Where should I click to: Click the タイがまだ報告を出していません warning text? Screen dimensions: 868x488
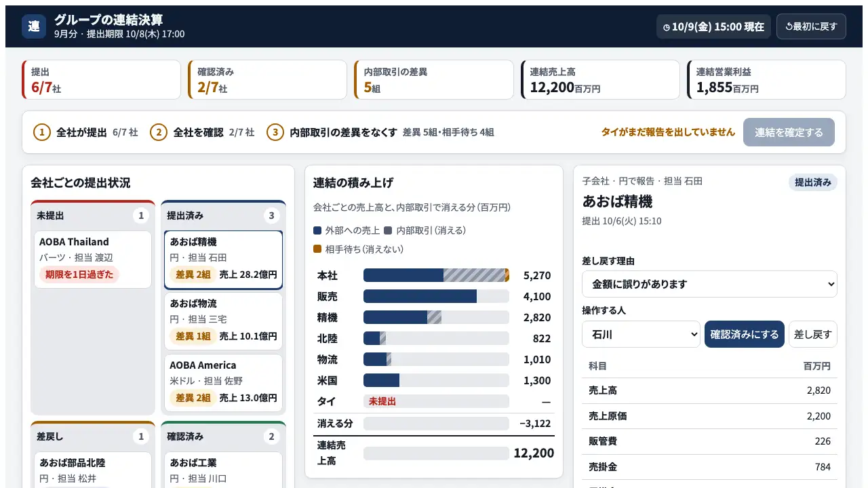(x=668, y=132)
